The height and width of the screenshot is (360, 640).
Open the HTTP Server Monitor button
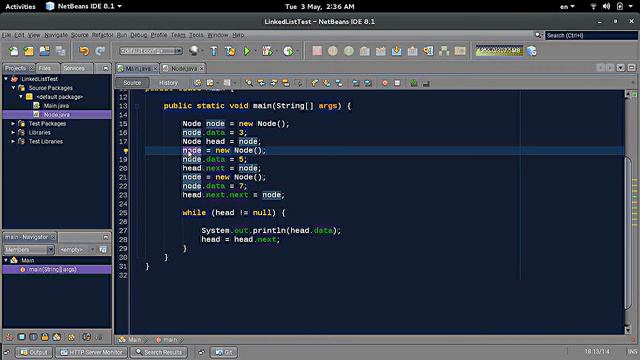[91, 352]
